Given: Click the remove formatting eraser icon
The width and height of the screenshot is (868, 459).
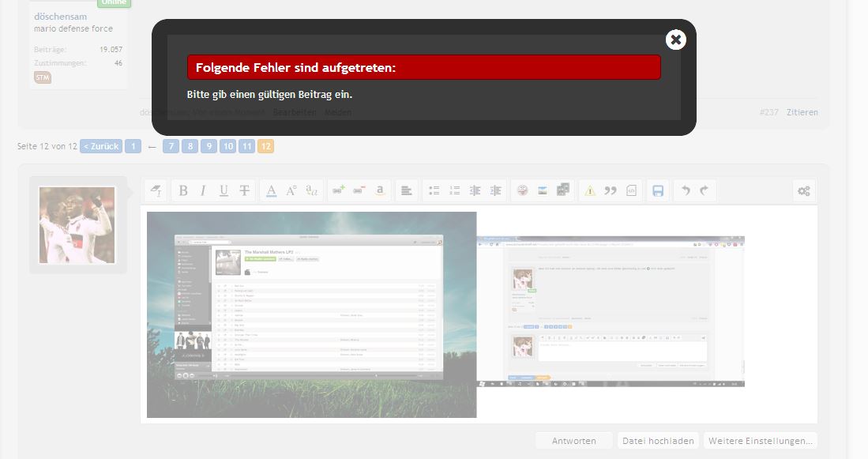Looking at the screenshot, I should [156, 190].
